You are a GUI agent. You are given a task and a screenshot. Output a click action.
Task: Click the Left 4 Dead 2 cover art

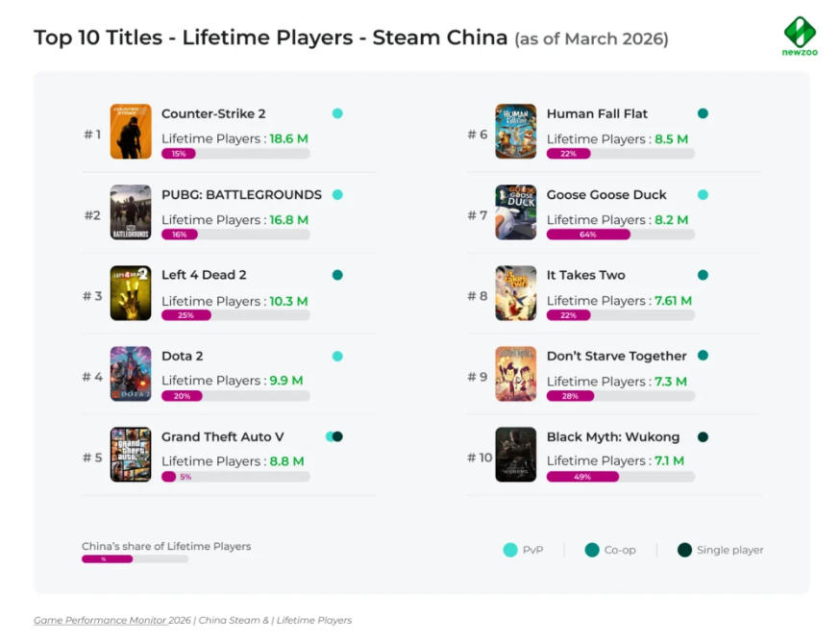(131, 293)
